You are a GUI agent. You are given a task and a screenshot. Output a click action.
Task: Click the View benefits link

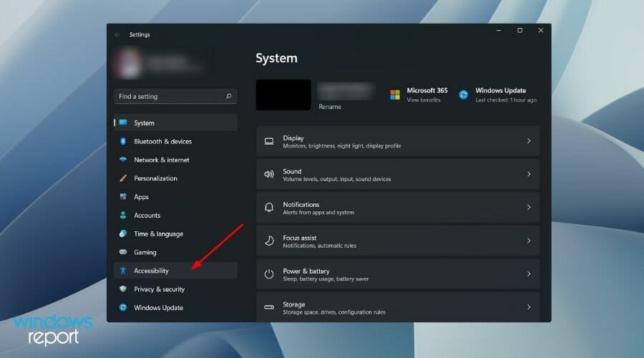click(424, 100)
